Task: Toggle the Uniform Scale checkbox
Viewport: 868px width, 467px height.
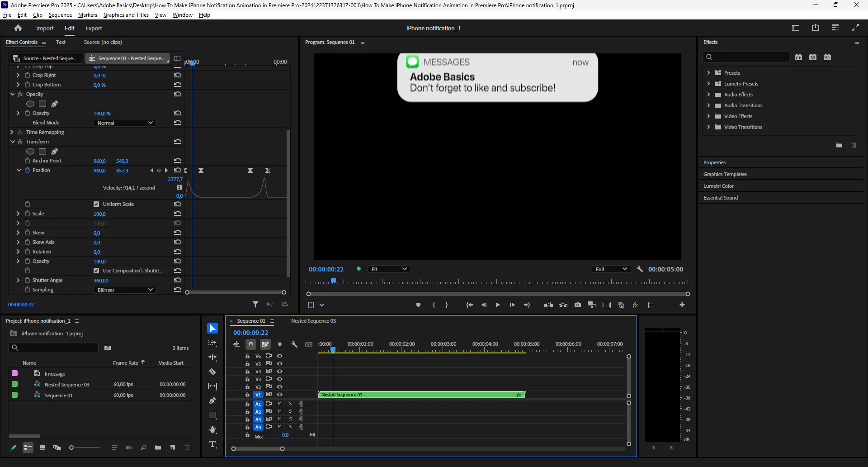Action: tap(96, 204)
